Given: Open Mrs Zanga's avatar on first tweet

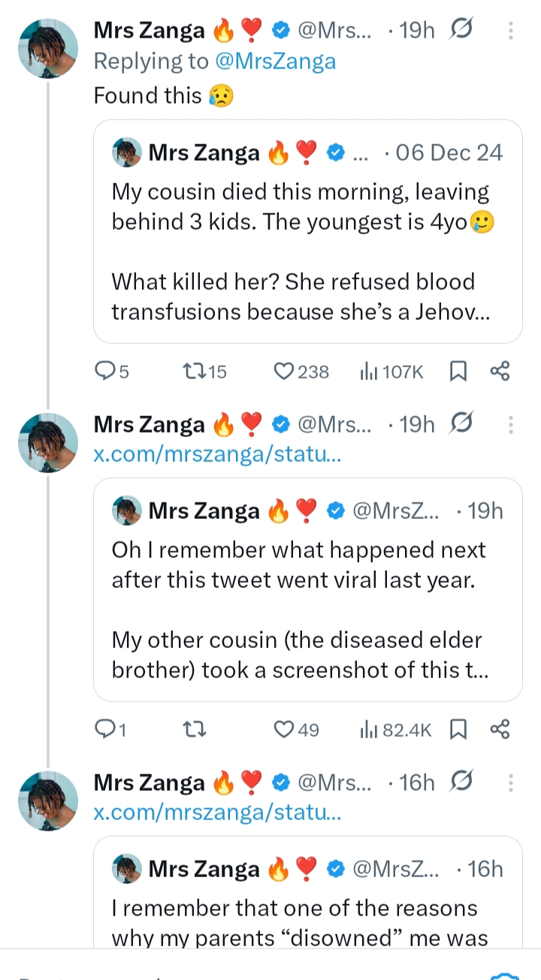Looking at the screenshot, I should [x=48, y=49].
